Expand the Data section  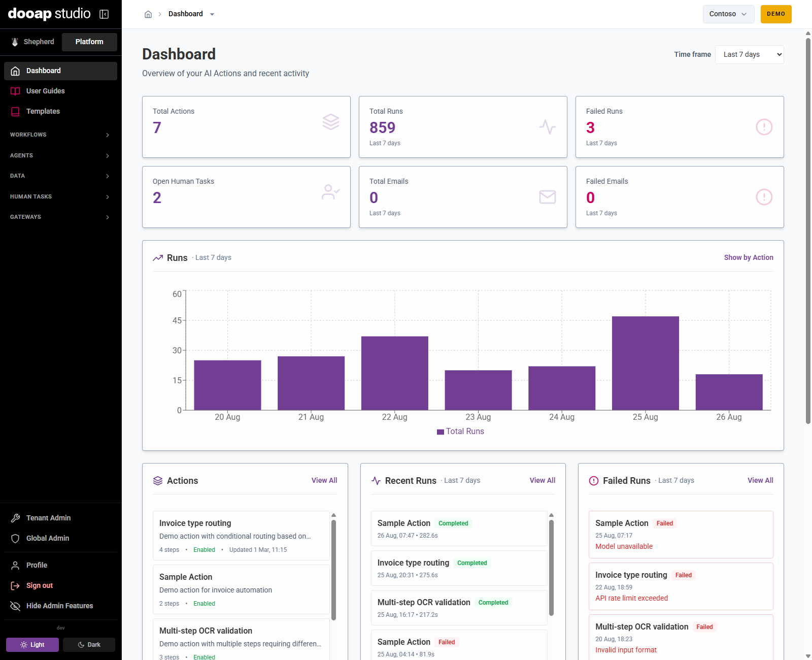(60, 176)
